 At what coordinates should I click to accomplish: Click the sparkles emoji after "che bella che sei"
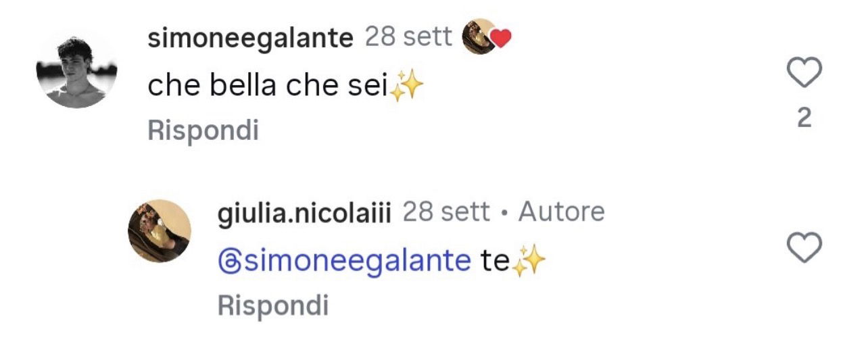[x=407, y=87]
